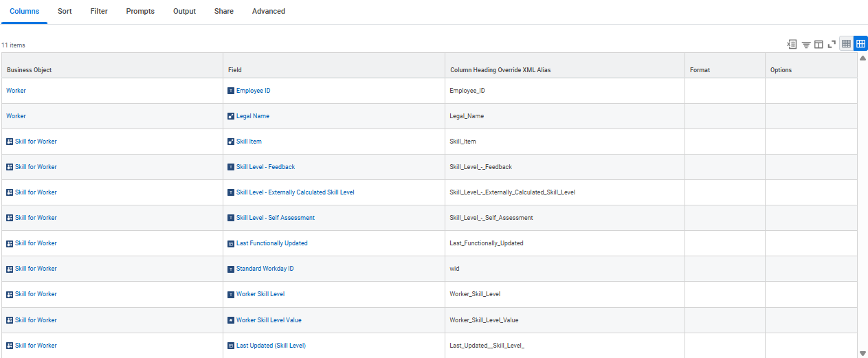Click the date icon beside Last Functionally Updated

[x=231, y=243]
